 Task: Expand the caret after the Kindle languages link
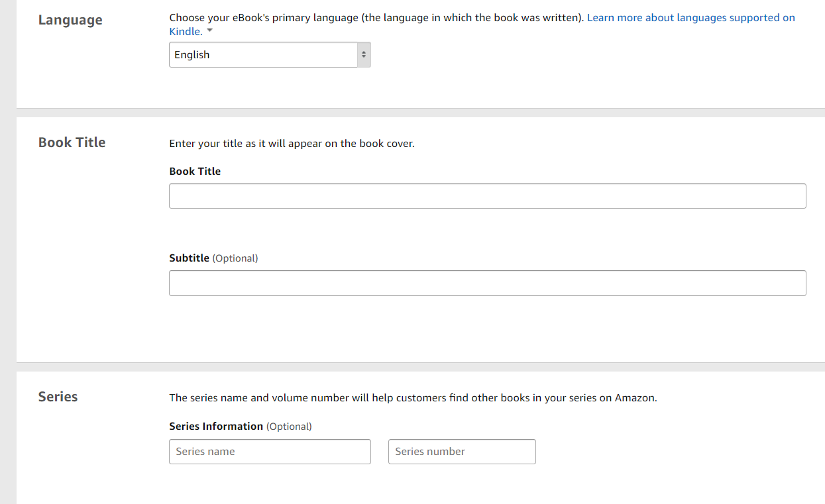(210, 31)
